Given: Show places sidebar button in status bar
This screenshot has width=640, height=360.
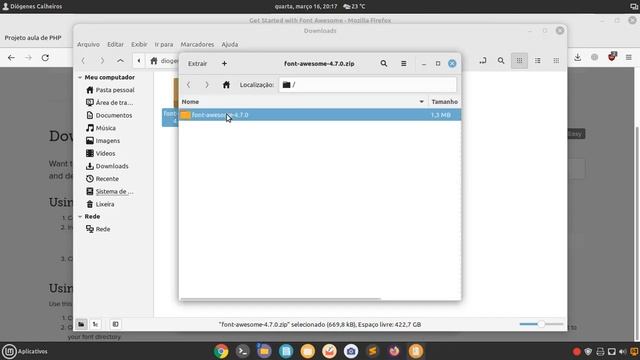Looking at the screenshot, I should click(x=81, y=324).
